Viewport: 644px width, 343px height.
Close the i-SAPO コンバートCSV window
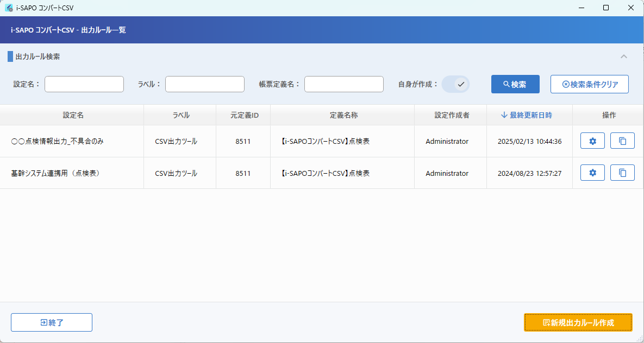(x=631, y=8)
